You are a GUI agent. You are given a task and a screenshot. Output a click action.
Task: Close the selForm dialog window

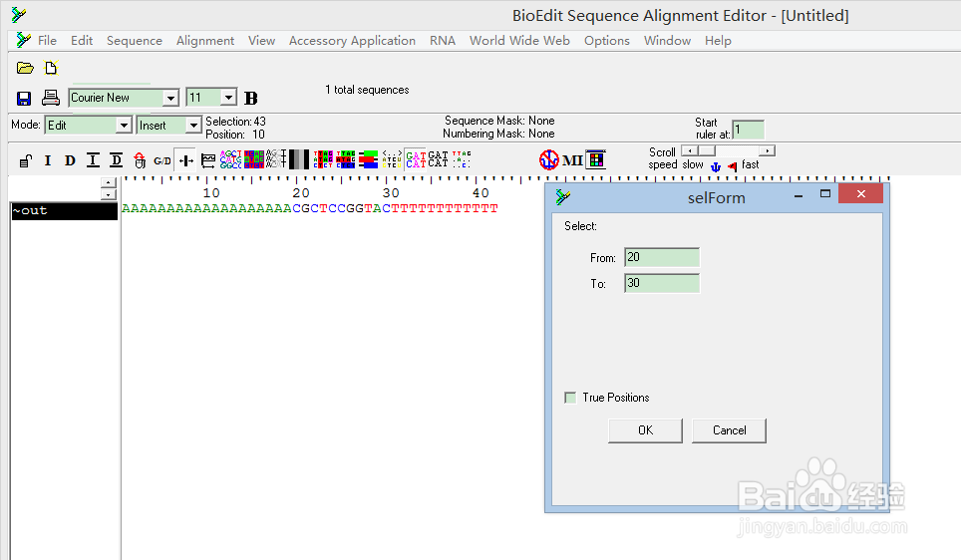pos(861,194)
